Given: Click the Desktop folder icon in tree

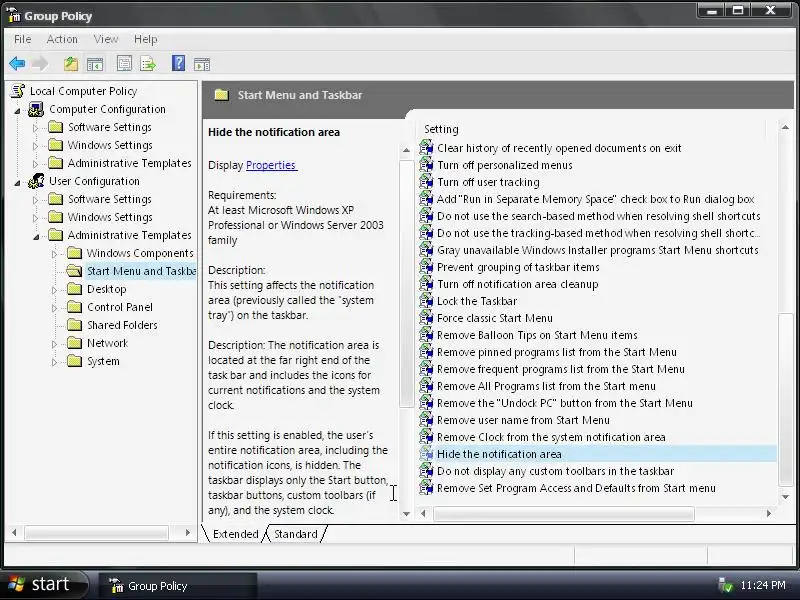Looking at the screenshot, I should (x=74, y=289).
